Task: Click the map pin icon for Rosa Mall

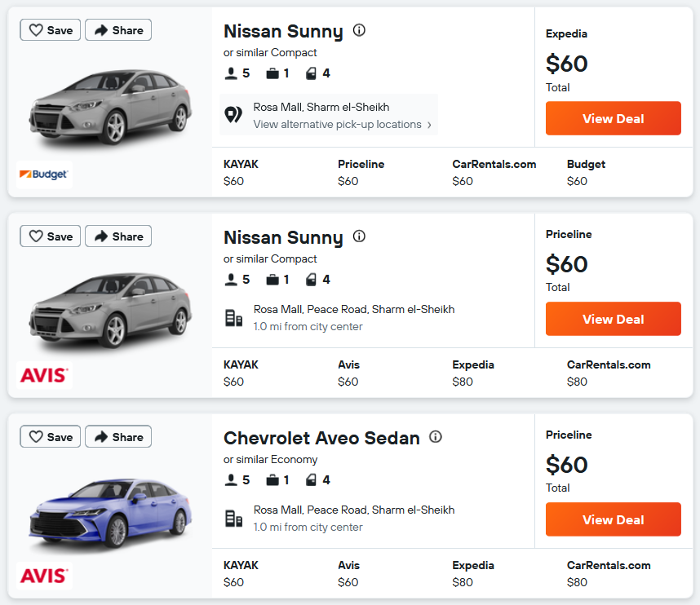Action: click(x=233, y=115)
